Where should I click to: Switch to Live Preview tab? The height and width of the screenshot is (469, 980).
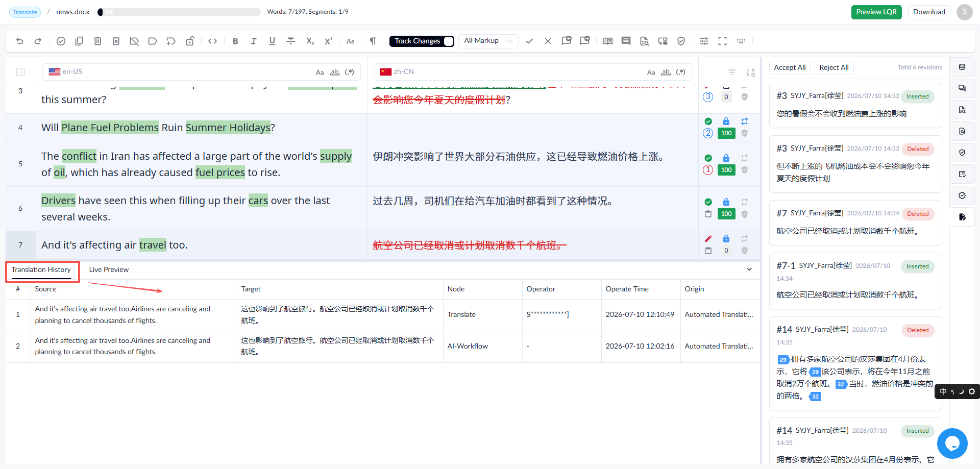[x=109, y=270]
